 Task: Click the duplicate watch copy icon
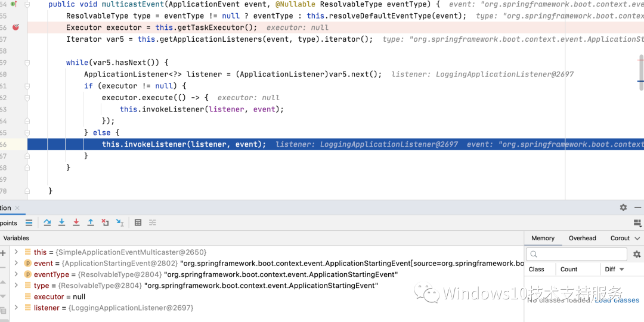pos(3,311)
